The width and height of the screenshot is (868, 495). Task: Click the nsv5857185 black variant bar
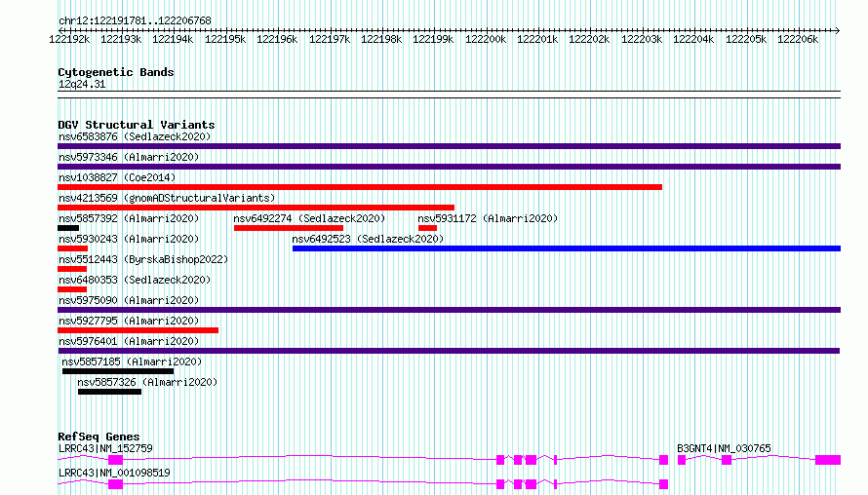[118, 371]
